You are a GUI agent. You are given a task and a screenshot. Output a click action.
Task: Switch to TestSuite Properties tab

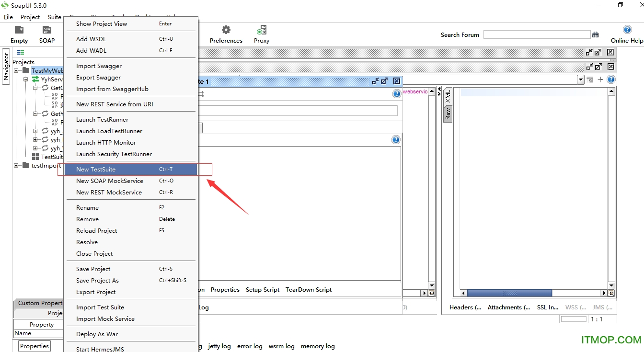click(225, 289)
